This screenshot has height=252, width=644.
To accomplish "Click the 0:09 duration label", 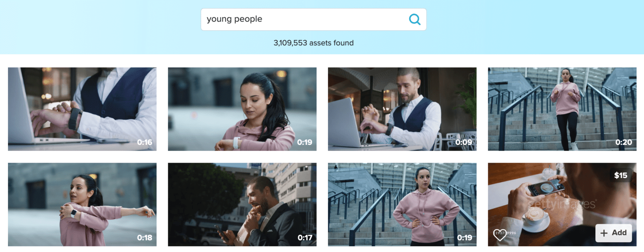I will [x=464, y=142].
